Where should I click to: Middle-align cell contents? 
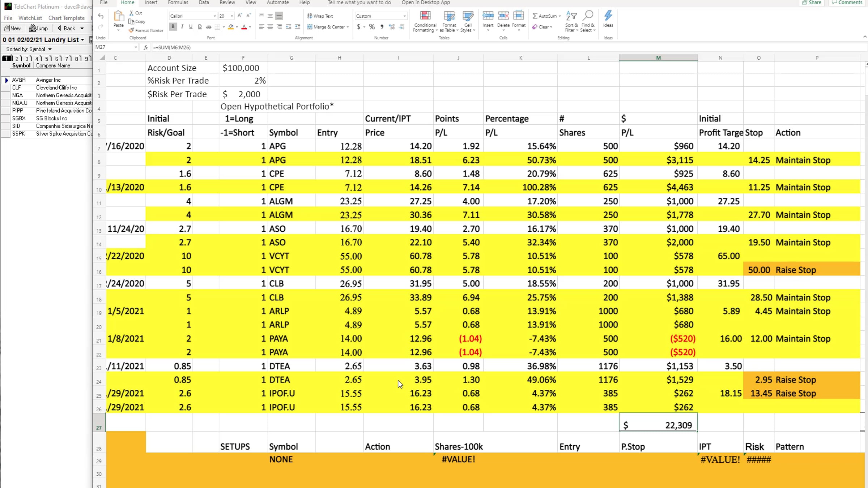pyautogui.click(x=270, y=16)
